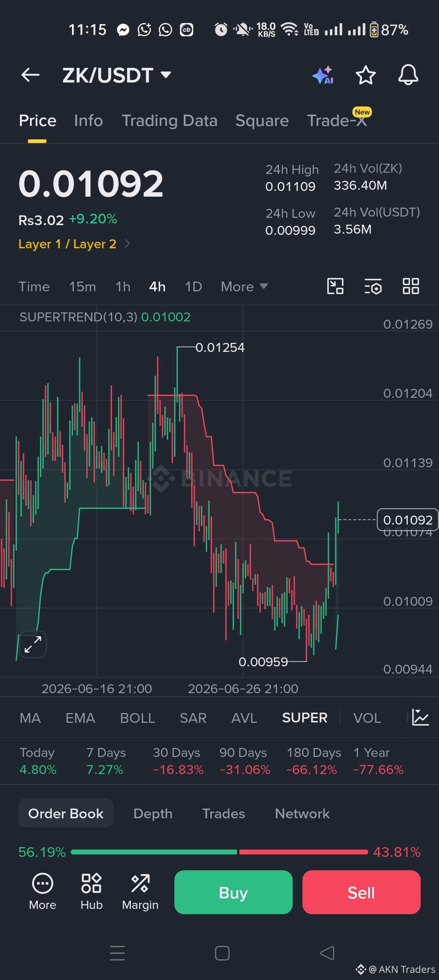
Task: Tap the 24h Vol(USDT) 3.56M value
Action: [x=352, y=230]
